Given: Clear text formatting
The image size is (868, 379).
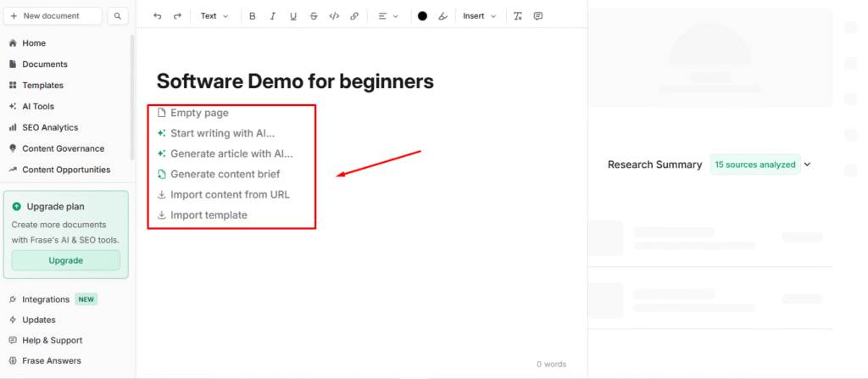Looking at the screenshot, I should (518, 16).
